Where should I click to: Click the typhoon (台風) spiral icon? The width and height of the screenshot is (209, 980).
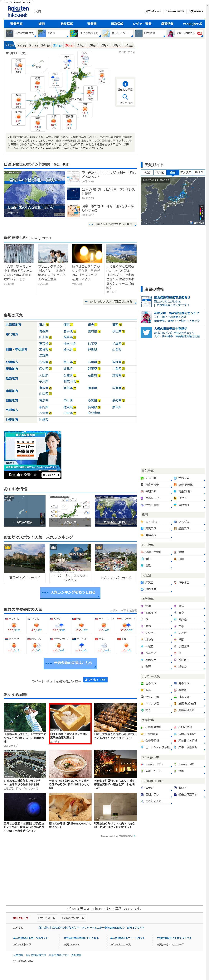tap(142, 566)
